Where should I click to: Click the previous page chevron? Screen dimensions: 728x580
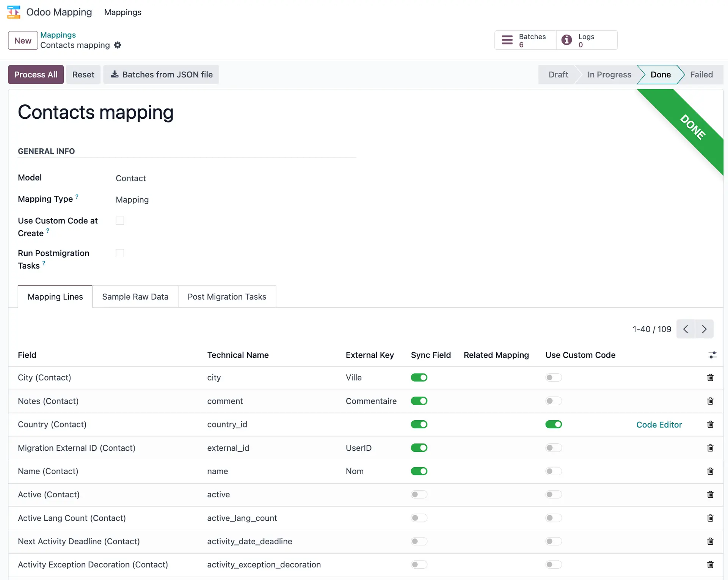point(686,329)
